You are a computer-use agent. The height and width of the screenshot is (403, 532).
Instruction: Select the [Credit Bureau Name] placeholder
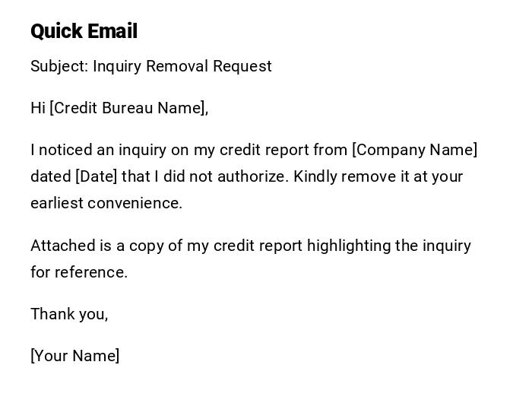click(x=128, y=108)
